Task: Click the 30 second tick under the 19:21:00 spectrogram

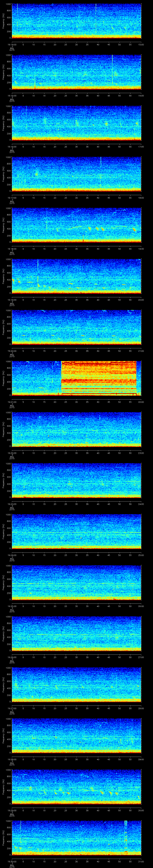Action: tap(76, 402)
